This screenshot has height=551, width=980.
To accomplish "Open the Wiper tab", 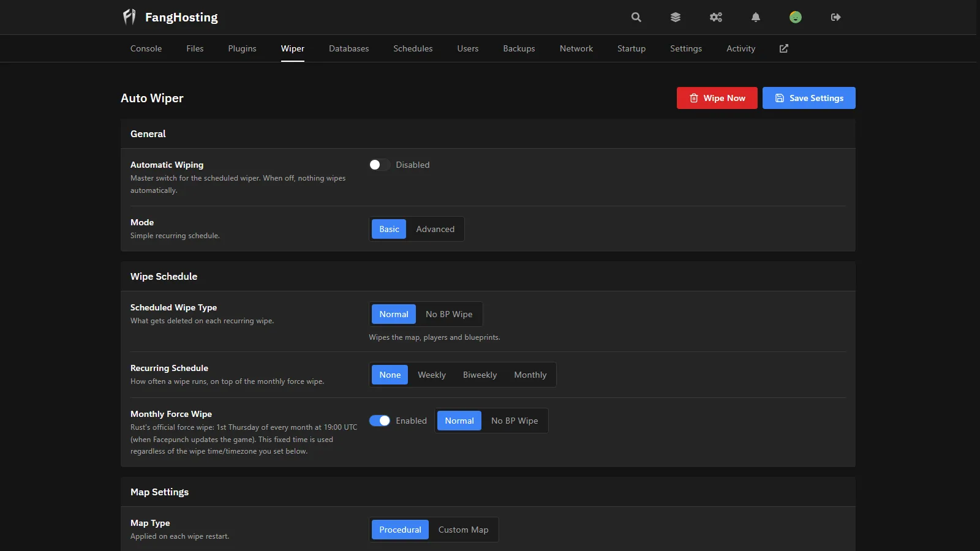I will pos(293,48).
